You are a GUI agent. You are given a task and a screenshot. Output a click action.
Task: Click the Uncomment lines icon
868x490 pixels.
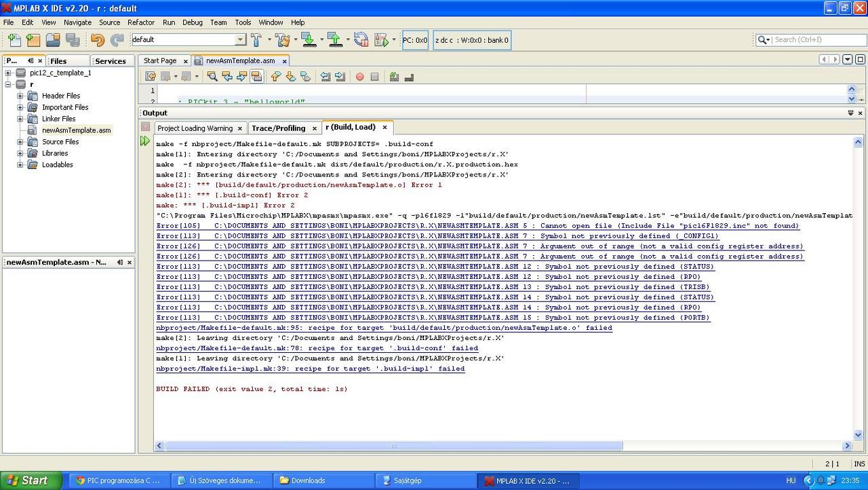pyautogui.click(x=409, y=77)
